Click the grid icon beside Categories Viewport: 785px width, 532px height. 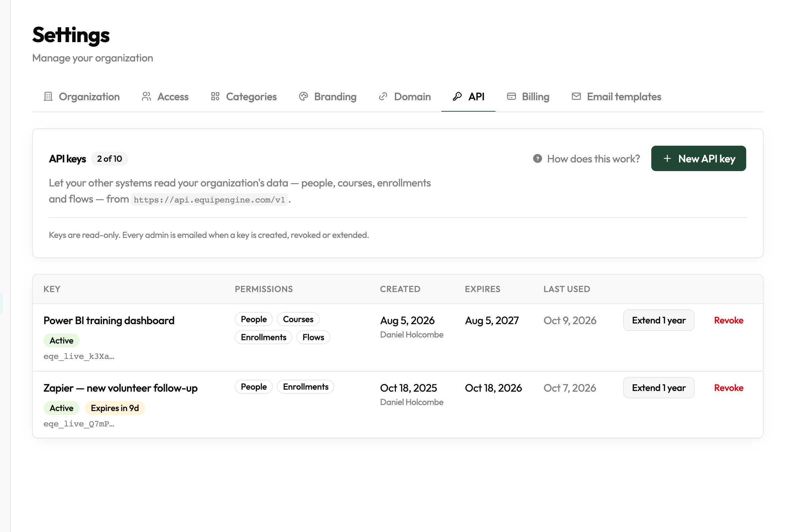click(215, 97)
